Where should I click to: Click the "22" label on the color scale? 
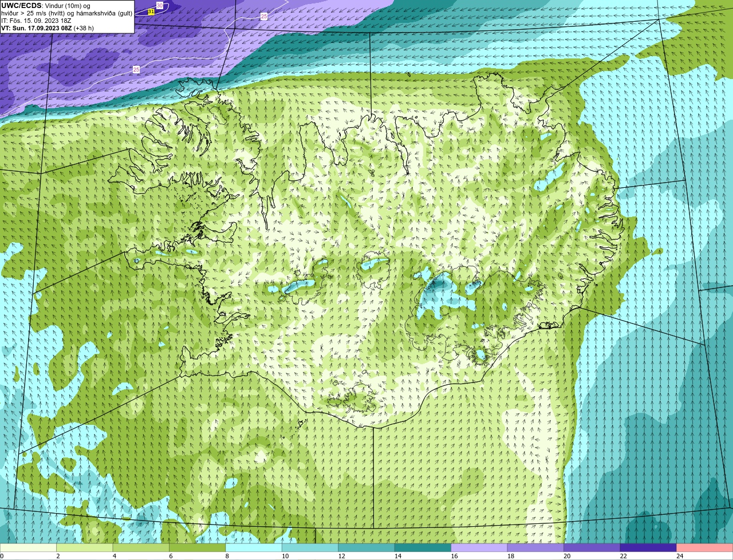click(x=623, y=556)
